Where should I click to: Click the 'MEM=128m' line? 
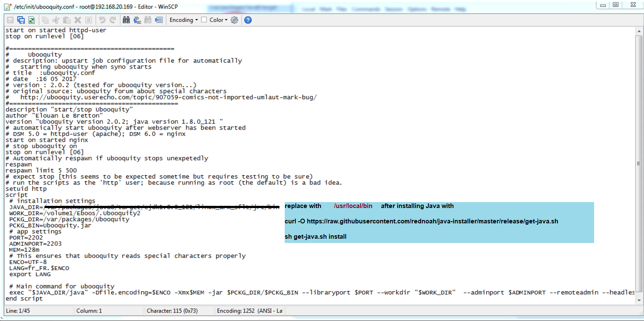[x=24, y=250]
